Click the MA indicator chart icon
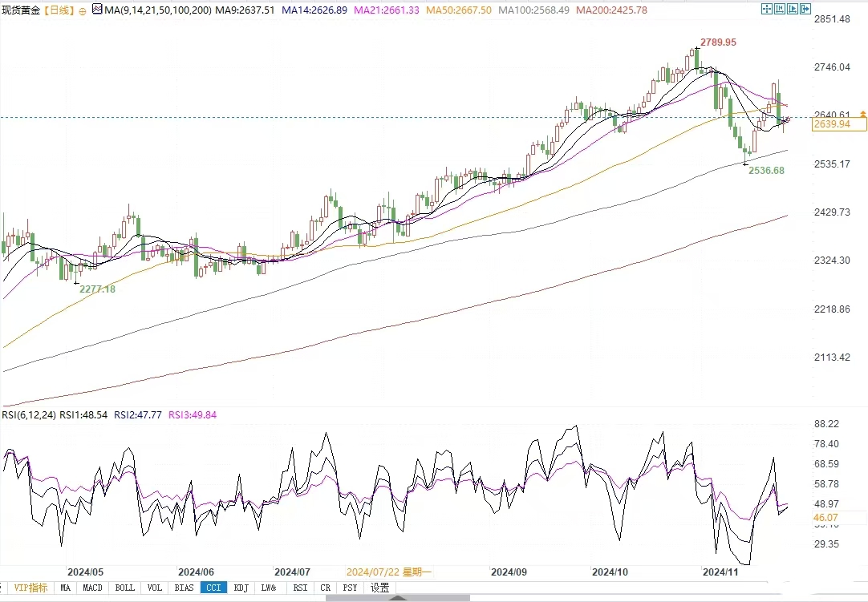This screenshot has height=602, width=868. click(x=97, y=9)
